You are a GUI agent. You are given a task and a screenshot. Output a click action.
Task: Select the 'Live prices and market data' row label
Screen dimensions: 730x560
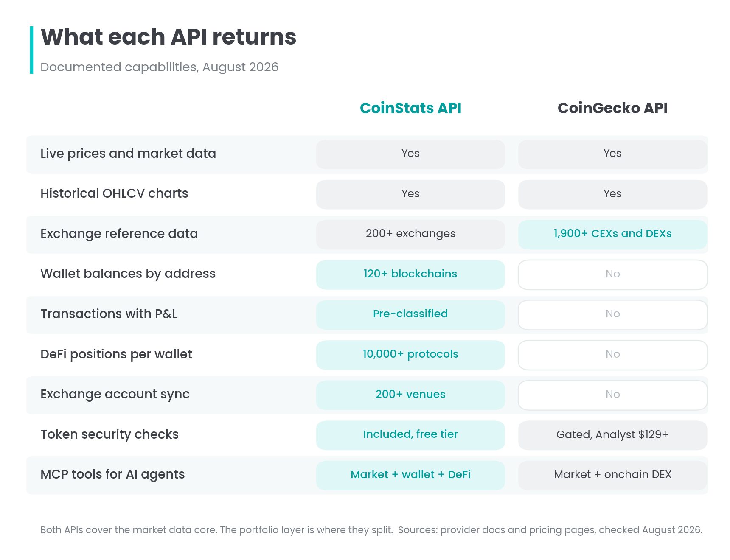click(x=128, y=154)
